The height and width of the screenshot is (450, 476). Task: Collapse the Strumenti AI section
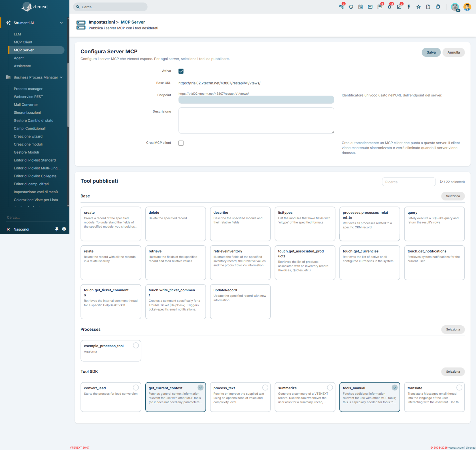[61, 23]
